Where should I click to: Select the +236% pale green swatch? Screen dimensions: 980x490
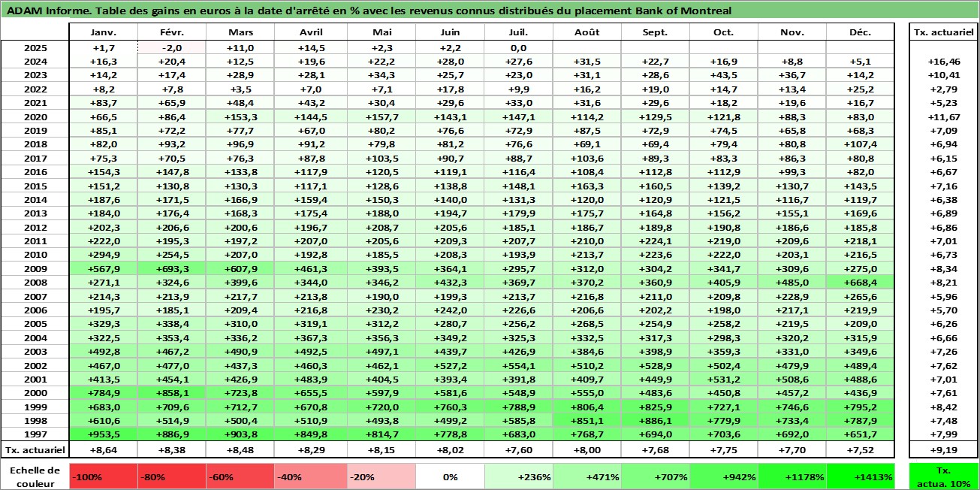click(519, 476)
